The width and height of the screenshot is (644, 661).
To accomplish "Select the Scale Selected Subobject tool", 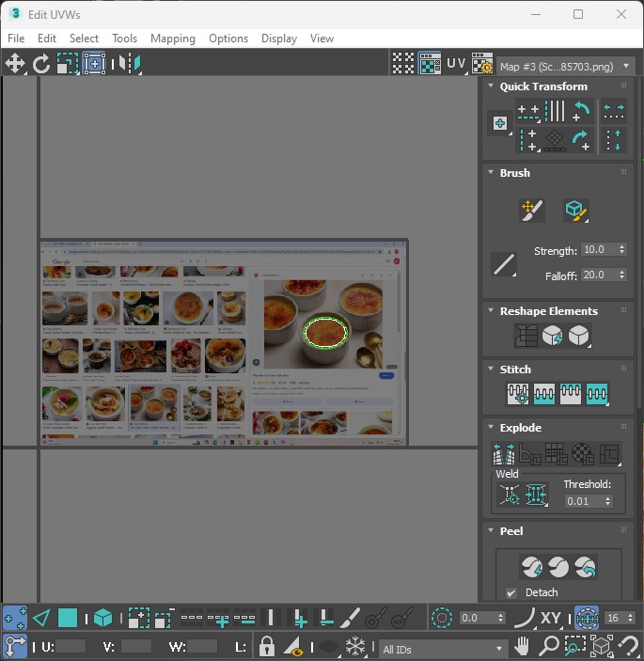I will pos(68,64).
